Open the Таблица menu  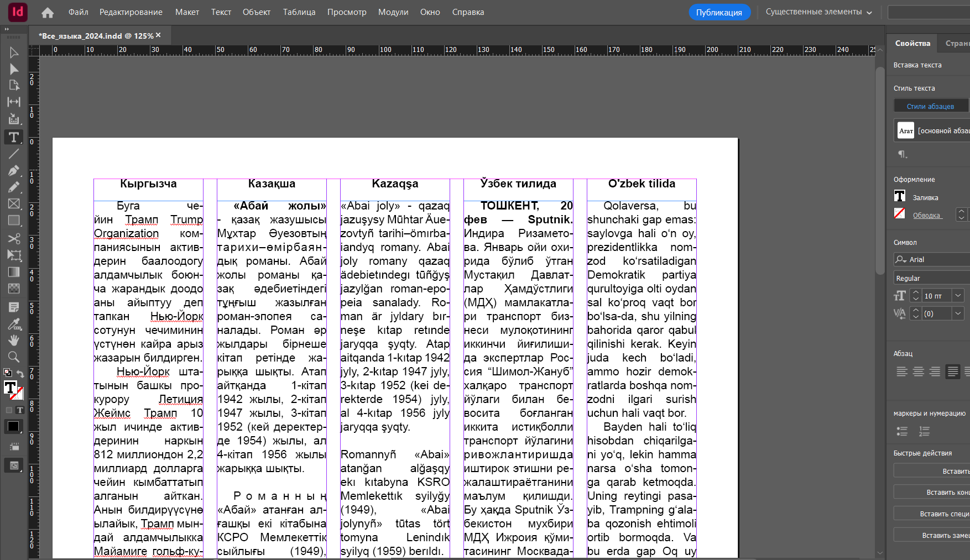click(x=299, y=12)
